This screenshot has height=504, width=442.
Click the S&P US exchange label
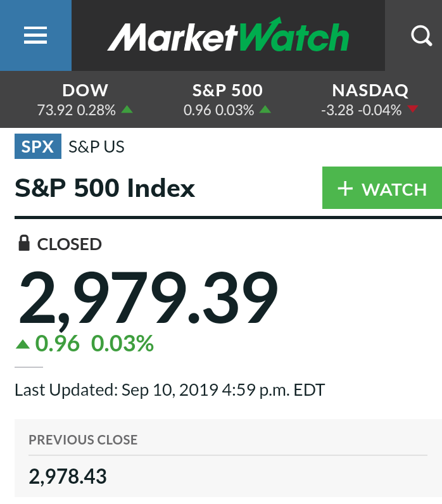96,147
